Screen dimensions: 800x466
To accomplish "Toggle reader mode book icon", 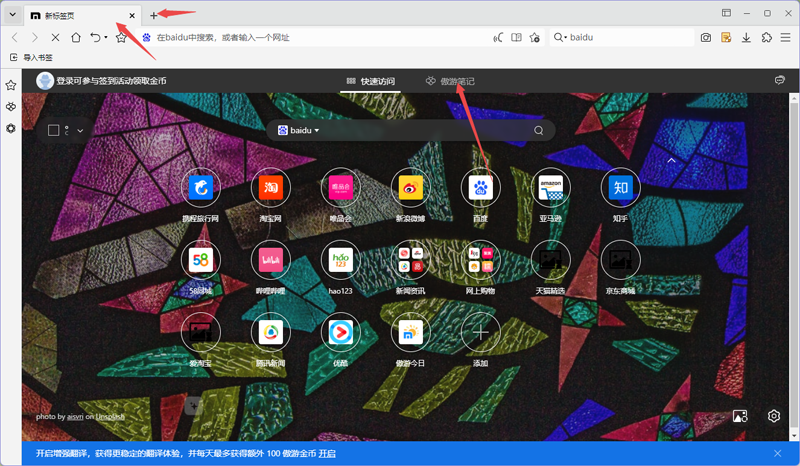I will pos(517,37).
